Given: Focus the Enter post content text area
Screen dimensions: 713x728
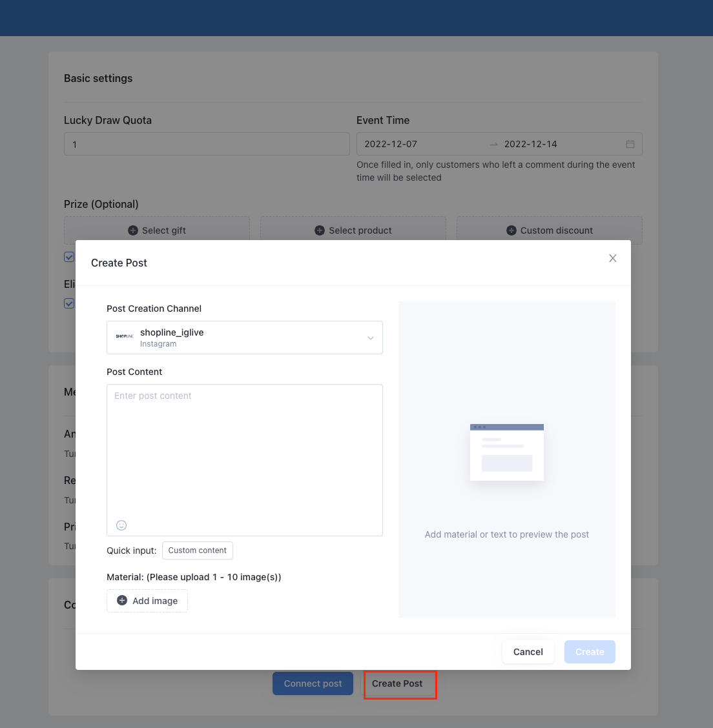Looking at the screenshot, I should [x=244, y=460].
